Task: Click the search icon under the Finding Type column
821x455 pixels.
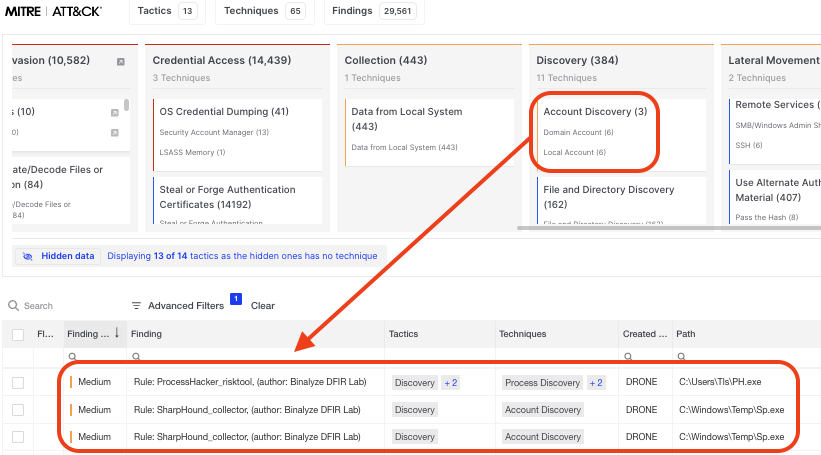Action: click(72, 356)
